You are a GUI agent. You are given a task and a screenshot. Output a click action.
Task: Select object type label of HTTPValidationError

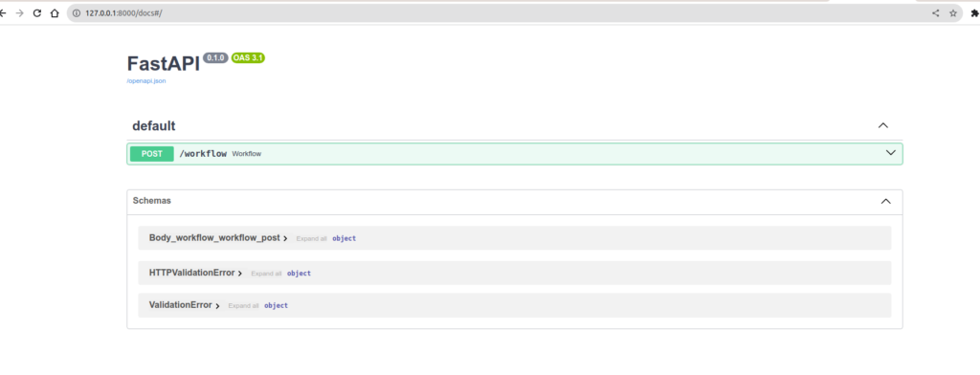pos(299,274)
